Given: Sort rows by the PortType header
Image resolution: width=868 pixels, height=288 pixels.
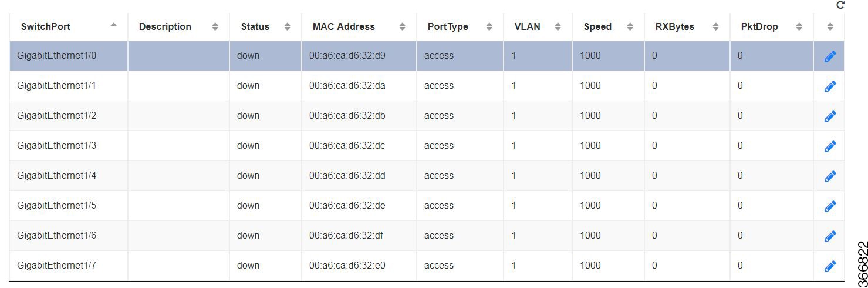Looking at the screenshot, I should click(x=489, y=27).
